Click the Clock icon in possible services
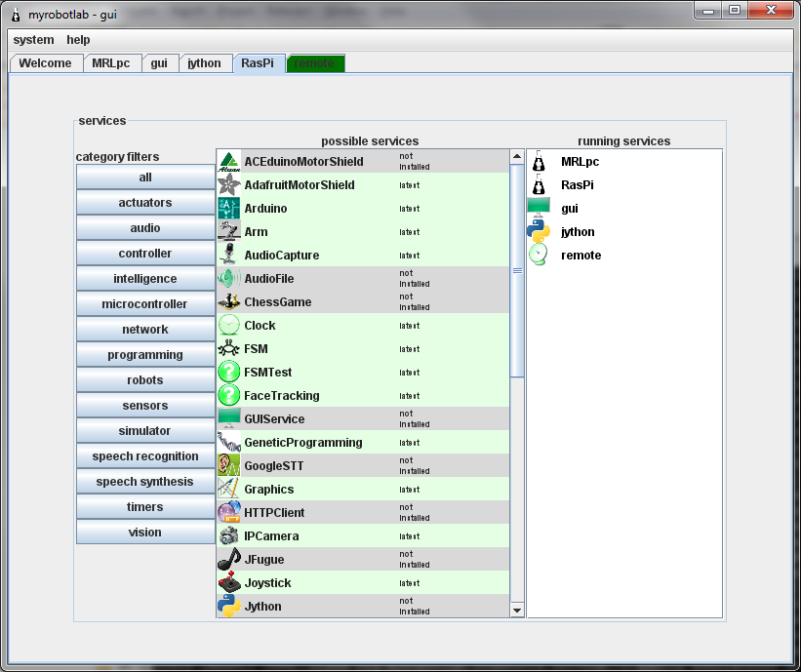 [x=229, y=326]
